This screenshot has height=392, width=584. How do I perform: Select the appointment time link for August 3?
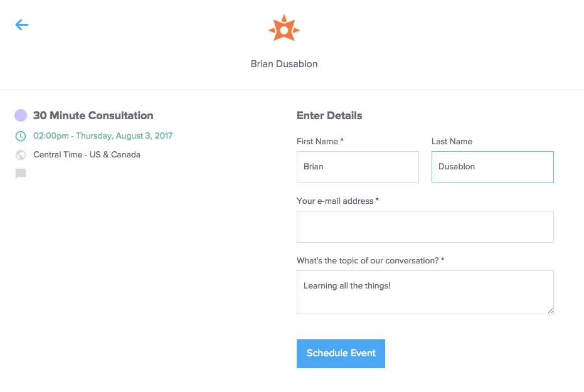pos(103,135)
